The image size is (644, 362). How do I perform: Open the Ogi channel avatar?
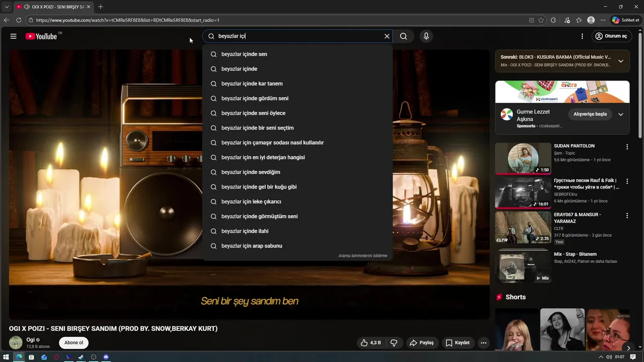pos(16,343)
